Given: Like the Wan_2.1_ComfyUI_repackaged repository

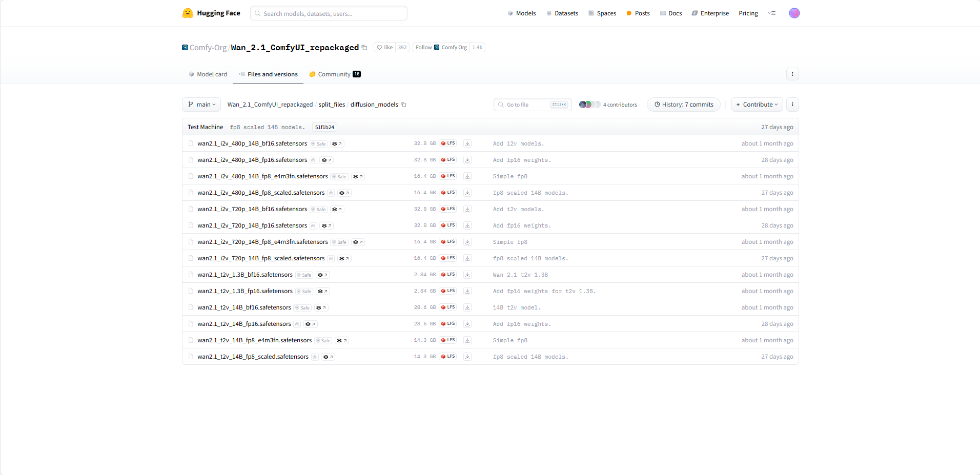Looking at the screenshot, I should [385, 48].
